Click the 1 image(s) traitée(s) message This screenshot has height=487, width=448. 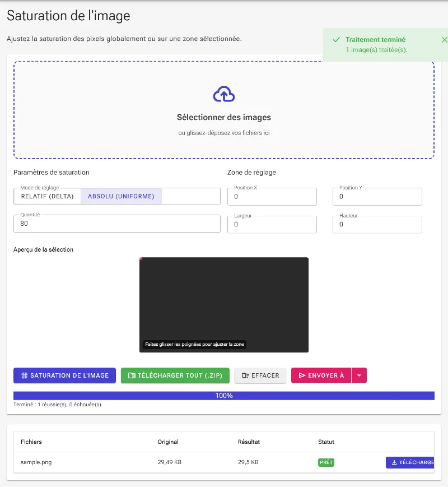tap(376, 50)
